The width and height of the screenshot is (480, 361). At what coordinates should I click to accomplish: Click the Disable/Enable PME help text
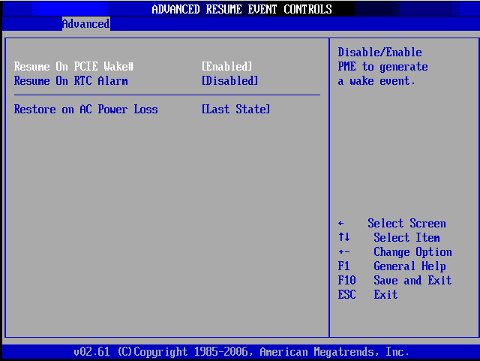383,66
